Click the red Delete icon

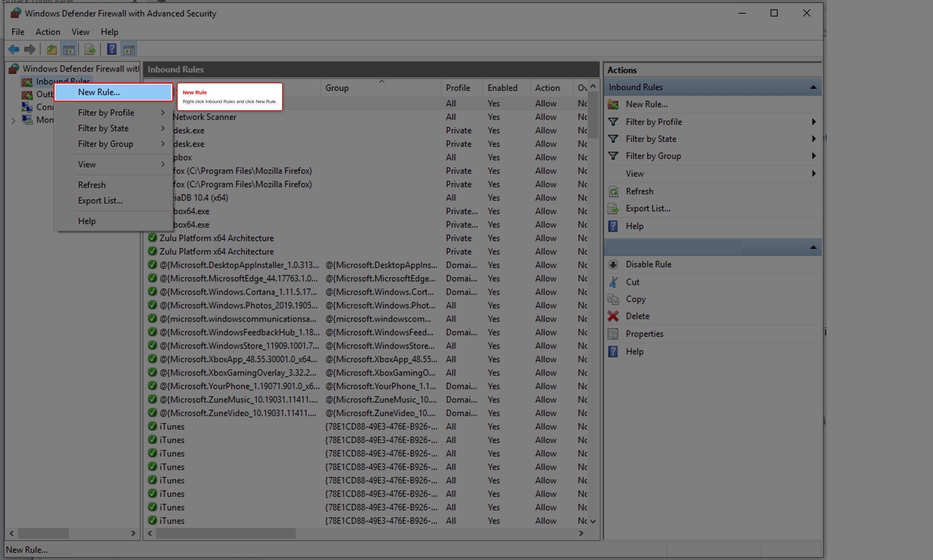[x=613, y=316]
